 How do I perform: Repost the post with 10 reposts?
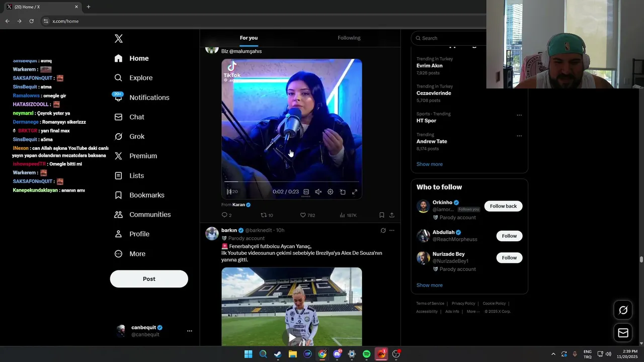click(267, 215)
